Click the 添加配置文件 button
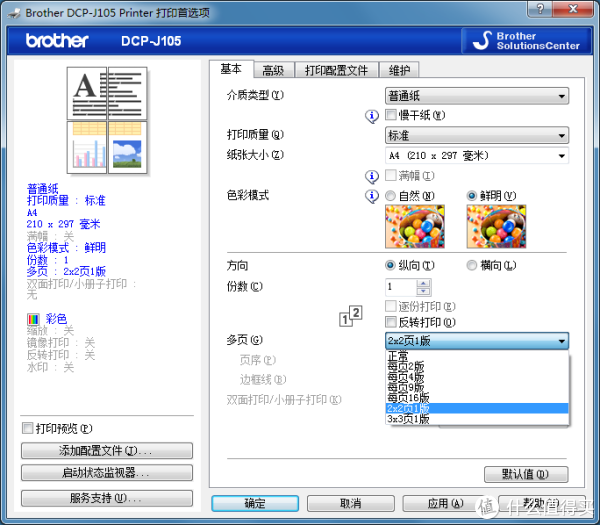 tap(107, 451)
